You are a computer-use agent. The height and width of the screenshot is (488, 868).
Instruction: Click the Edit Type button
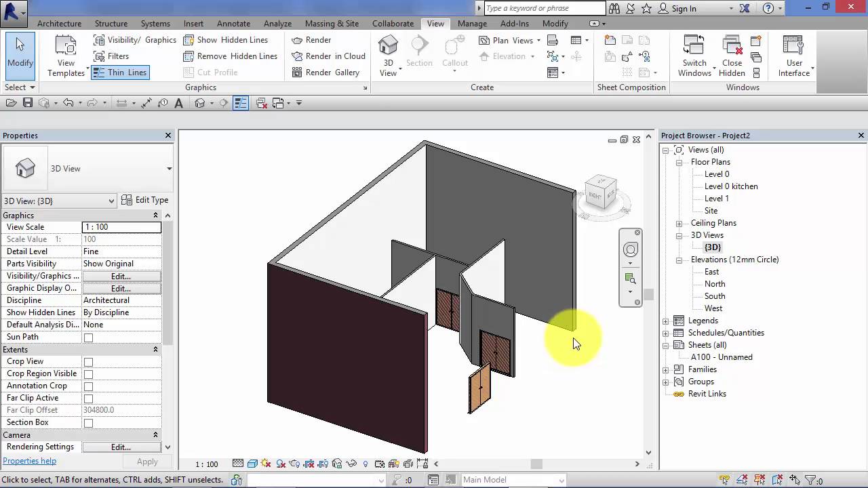click(145, 200)
